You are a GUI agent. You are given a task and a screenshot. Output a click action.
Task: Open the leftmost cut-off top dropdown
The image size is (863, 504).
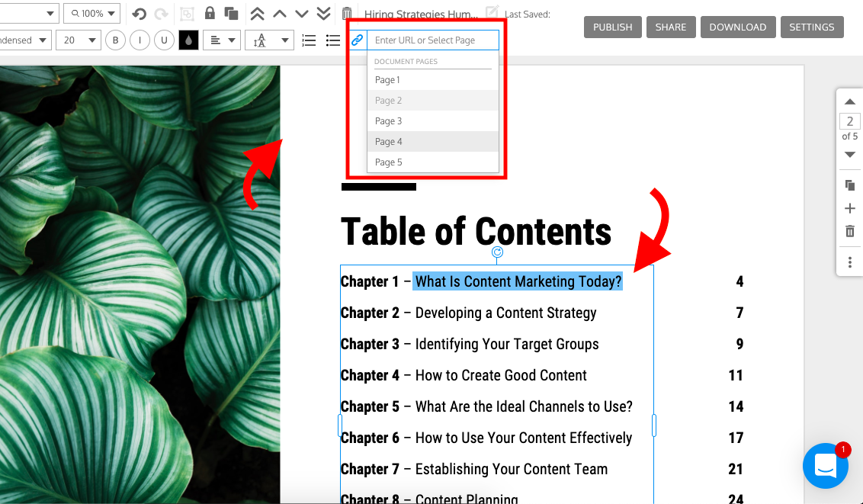29,13
